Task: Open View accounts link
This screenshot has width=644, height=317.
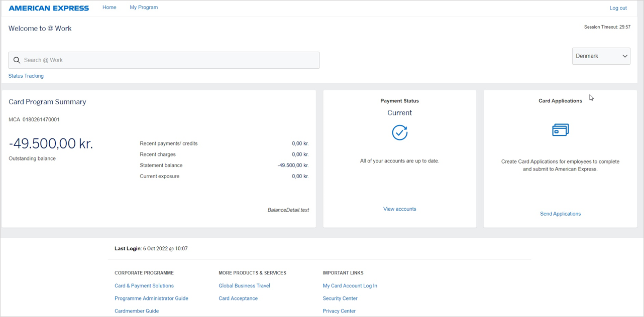Action: coord(399,209)
